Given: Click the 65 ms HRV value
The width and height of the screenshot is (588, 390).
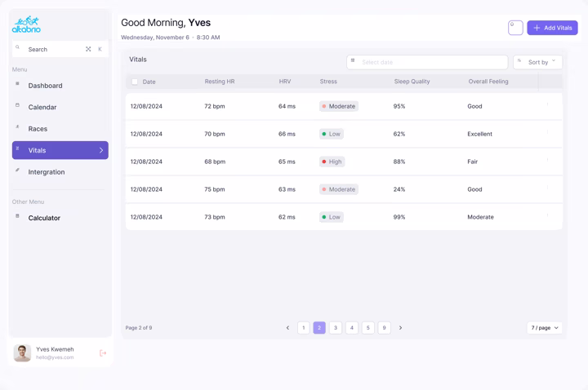Looking at the screenshot, I should (287, 162).
